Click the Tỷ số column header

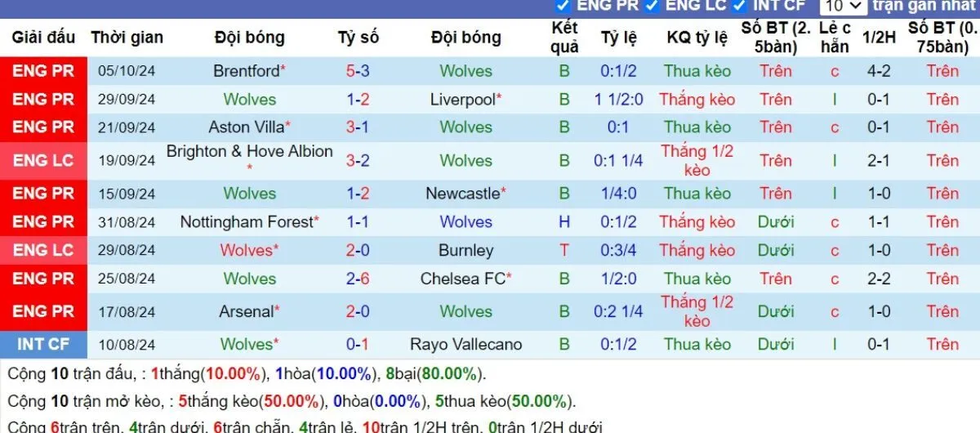click(359, 38)
